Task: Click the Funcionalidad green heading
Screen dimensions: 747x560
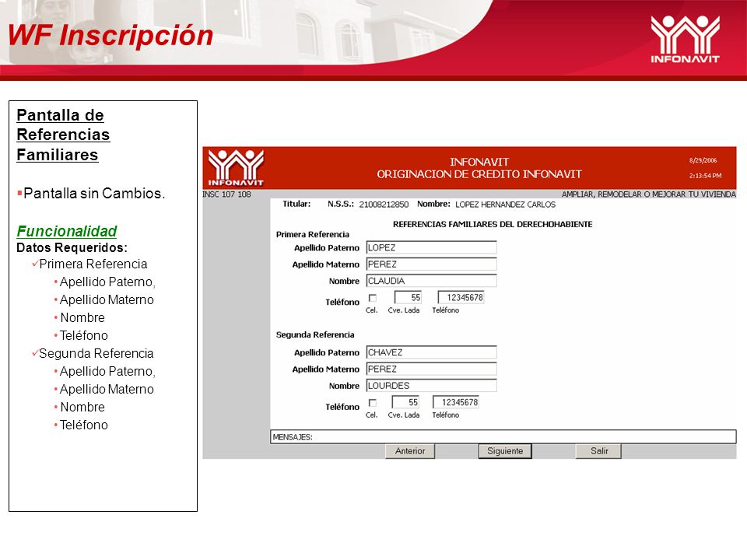Action: click(x=67, y=232)
